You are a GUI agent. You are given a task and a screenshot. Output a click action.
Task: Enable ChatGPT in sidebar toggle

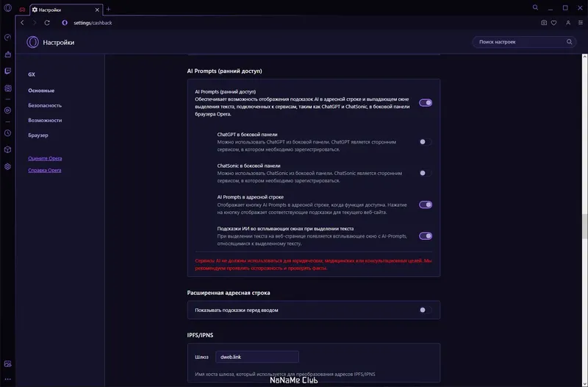pos(425,141)
